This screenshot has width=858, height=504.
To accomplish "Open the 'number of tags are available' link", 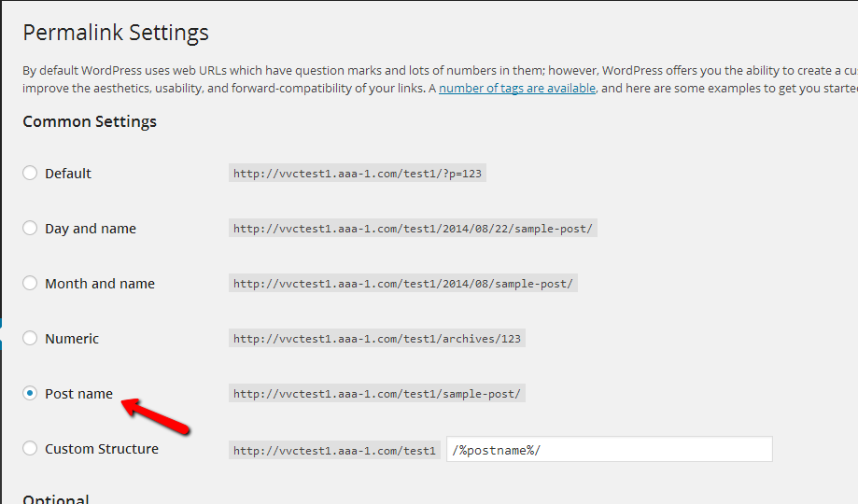I will click(x=517, y=88).
